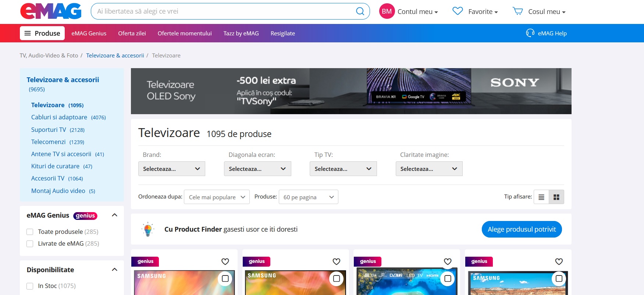Open Montaj Audio video category
Viewport: 644px width, 295px height.
tap(58, 191)
